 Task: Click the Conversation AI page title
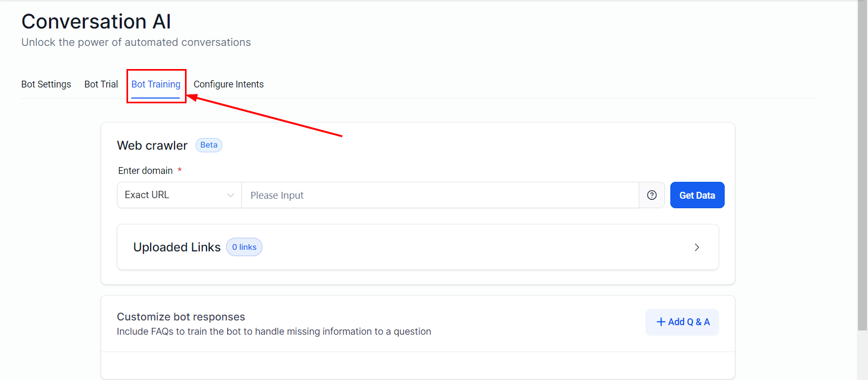pyautogui.click(x=96, y=22)
